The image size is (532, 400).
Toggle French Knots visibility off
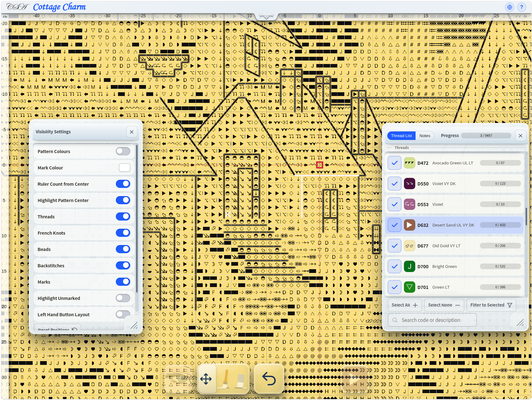(123, 233)
